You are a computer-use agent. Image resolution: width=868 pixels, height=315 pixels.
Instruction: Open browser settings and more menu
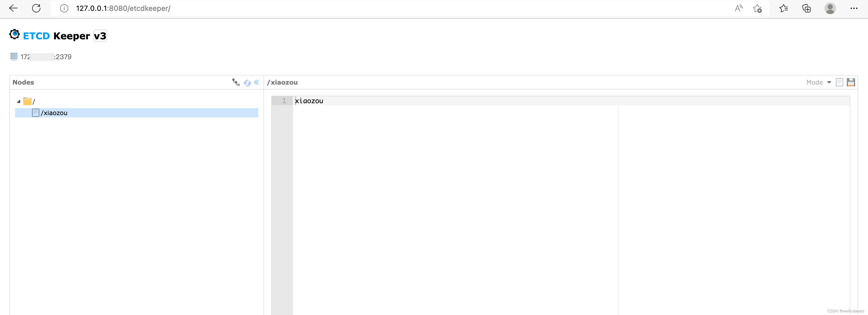(x=854, y=9)
